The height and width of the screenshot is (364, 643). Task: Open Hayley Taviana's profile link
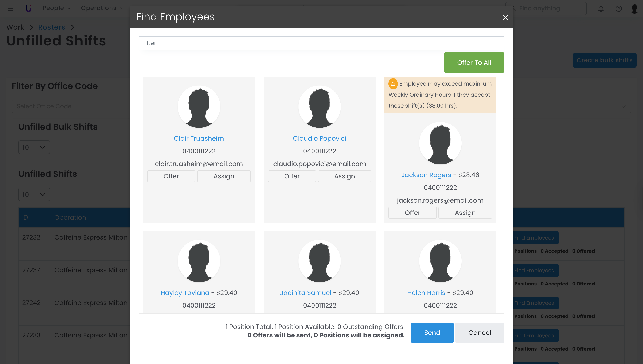coord(185,293)
